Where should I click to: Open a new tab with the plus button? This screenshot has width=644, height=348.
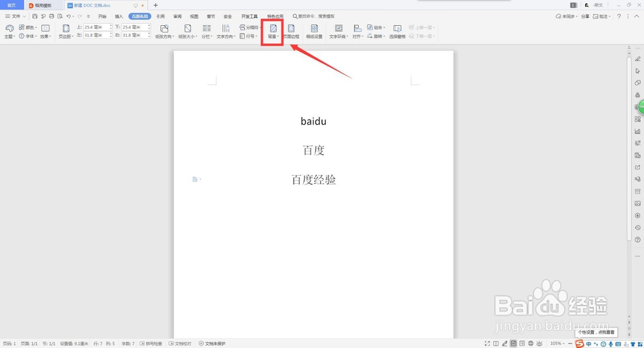[x=155, y=5]
